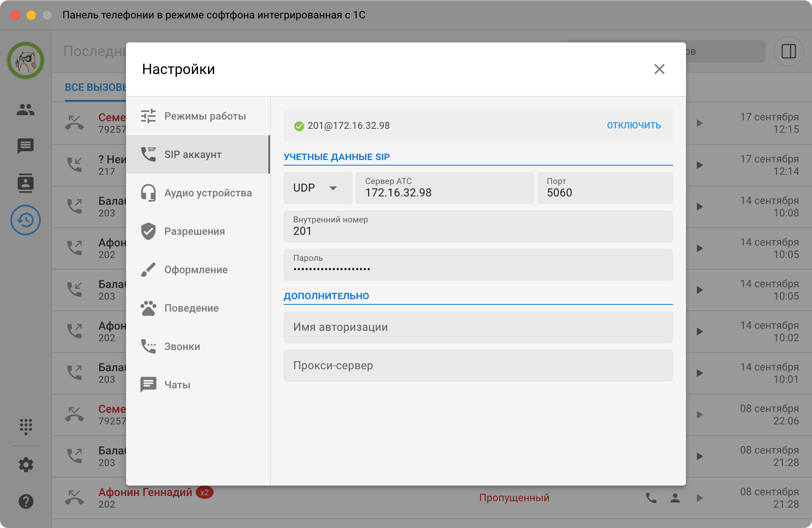This screenshot has width=812, height=528.
Task: Open contacts group icon in sidebar
Action: [x=26, y=109]
